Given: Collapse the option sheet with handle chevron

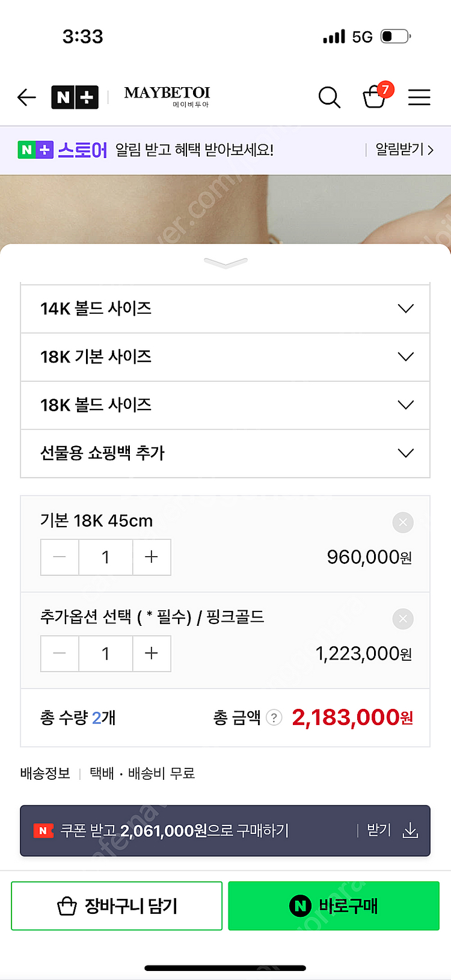Looking at the screenshot, I should tap(226, 263).
